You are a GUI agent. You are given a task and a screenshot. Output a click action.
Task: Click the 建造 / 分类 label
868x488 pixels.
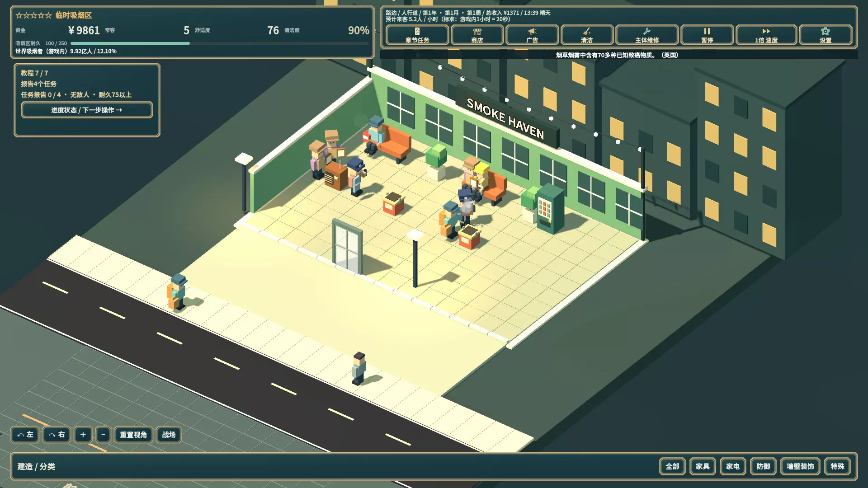[36, 466]
